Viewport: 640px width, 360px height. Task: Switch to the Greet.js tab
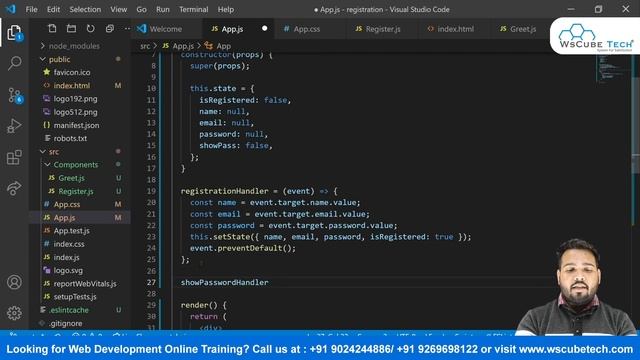(x=522, y=29)
